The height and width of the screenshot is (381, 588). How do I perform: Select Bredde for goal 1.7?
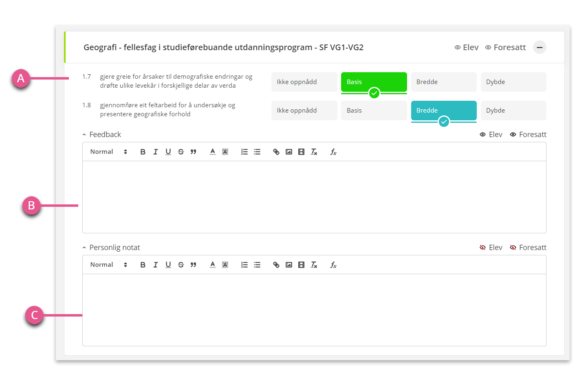[x=444, y=82]
